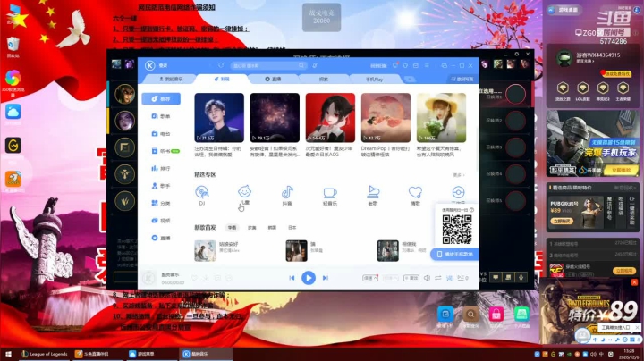Open the main menu icon in Kugou title bar
The image size is (644, 361).
(x=427, y=65)
